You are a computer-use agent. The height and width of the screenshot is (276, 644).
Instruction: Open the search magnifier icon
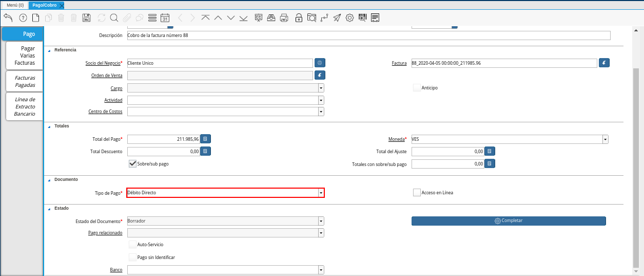point(114,18)
